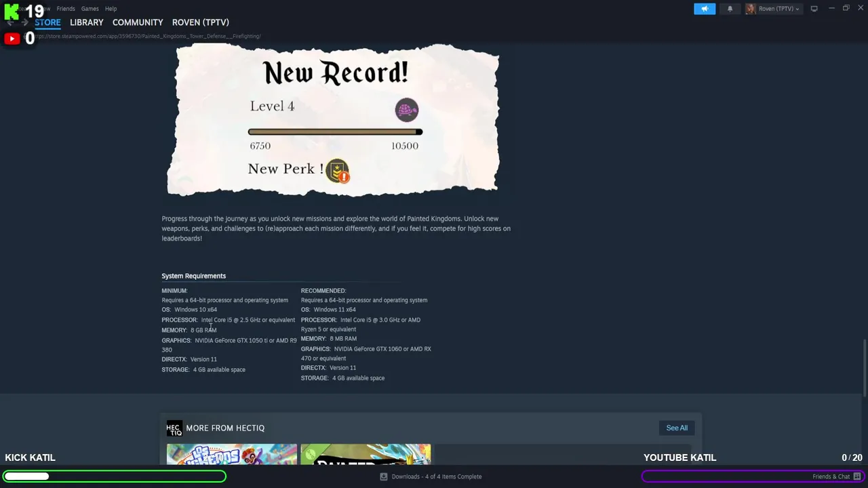The height and width of the screenshot is (488, 868).
Task: Click the GeForce GTX 1050 ti graphics line
Action: click(x=229, y=345)
